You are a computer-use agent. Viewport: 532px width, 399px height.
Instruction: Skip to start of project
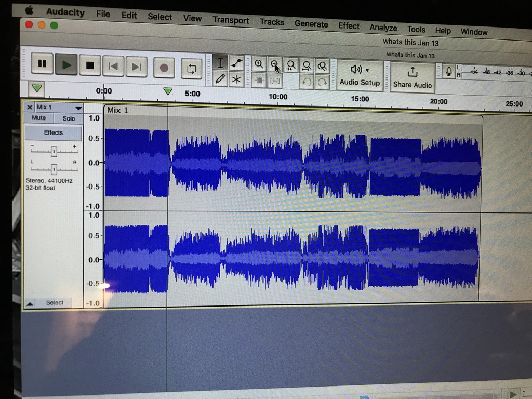114,66
